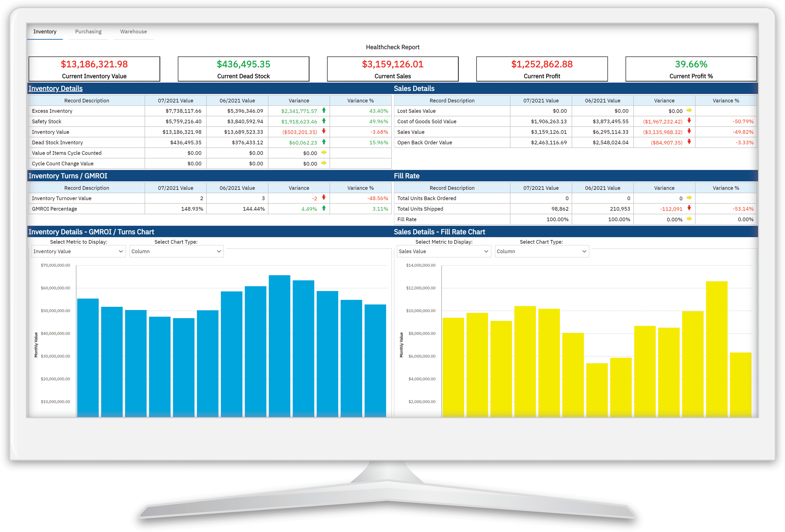Click red down arrow in Total Units Shipped row
Viewport: 785px width, 532px height.
(x=689, y=208)
